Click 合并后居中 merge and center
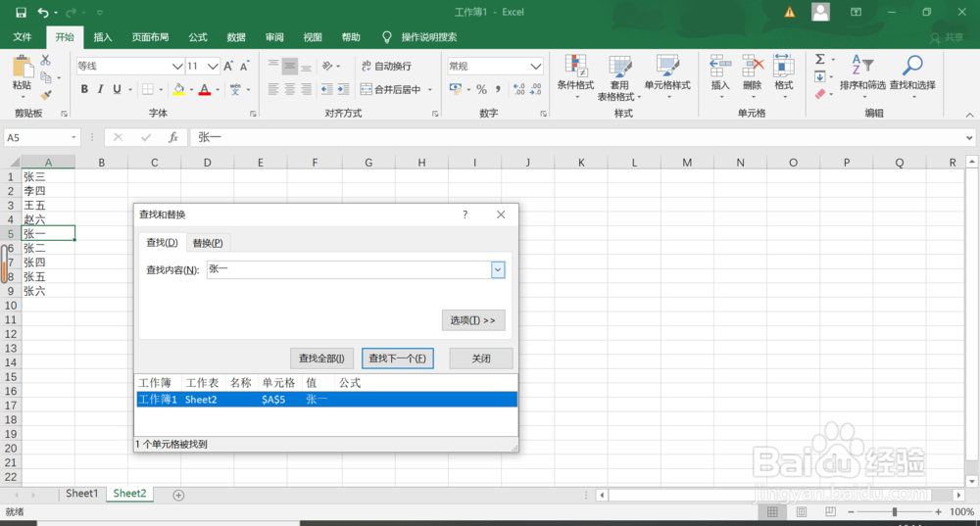Screen dimensions: 980x526 pos(391,89)
